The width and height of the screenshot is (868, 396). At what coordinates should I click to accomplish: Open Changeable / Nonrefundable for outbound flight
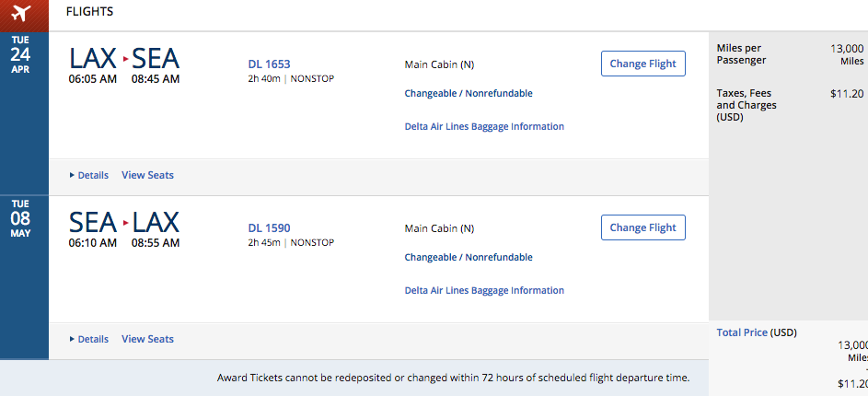point(469,93)
